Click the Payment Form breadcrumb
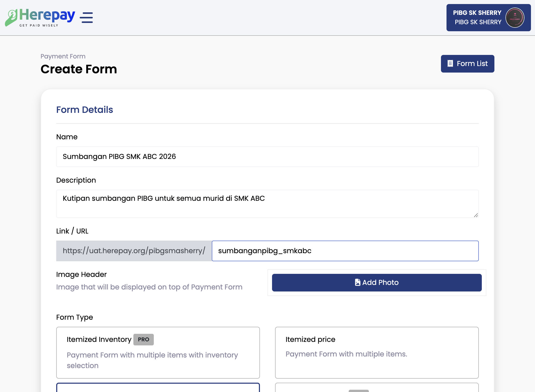 (x=63, y=56)
